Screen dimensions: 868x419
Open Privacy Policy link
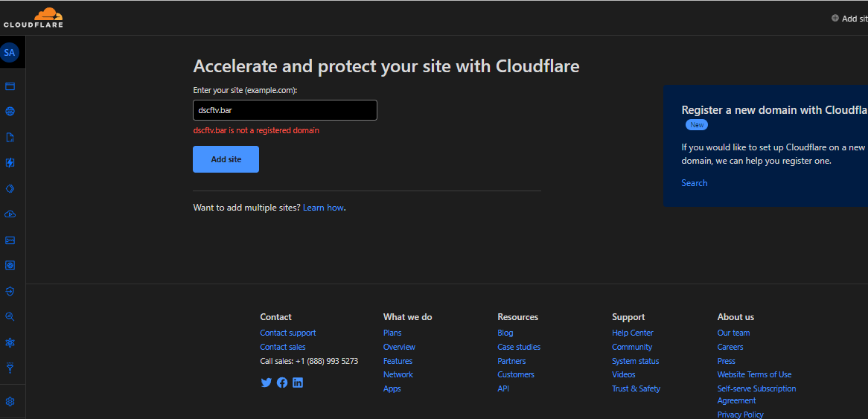[x=740, y=415]
